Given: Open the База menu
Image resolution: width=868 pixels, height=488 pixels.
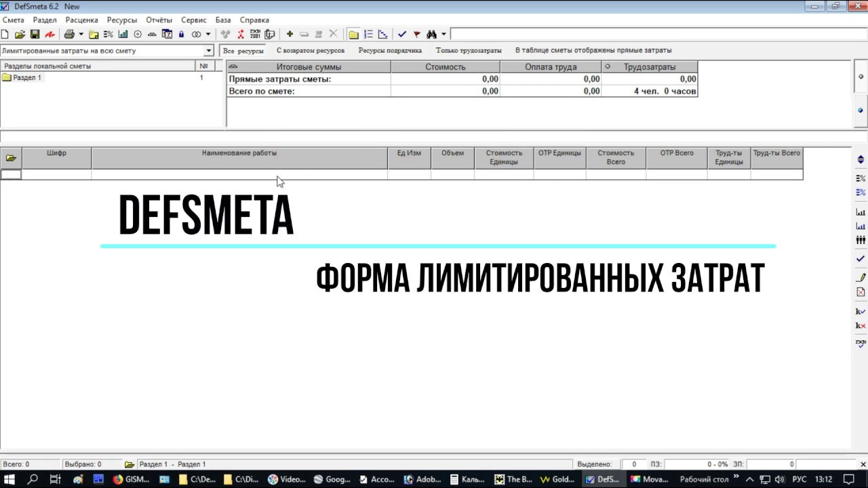Looking at the screenshot, I should (x=223, y=20).
